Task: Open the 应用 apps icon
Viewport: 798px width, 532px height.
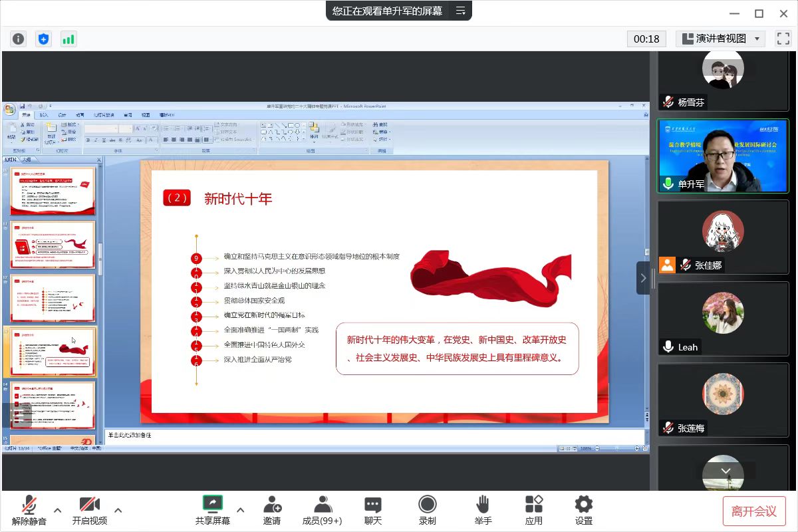Action: (x=534, y=509)
